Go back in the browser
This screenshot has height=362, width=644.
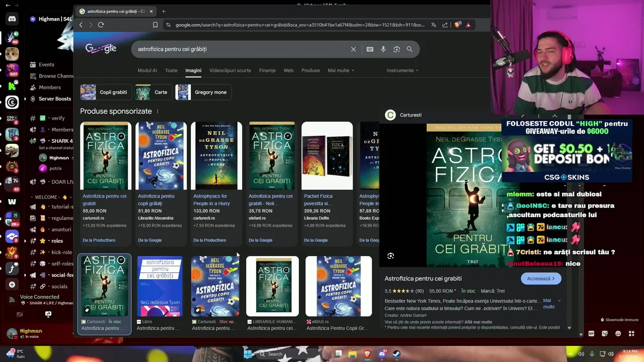pos(81,25)
